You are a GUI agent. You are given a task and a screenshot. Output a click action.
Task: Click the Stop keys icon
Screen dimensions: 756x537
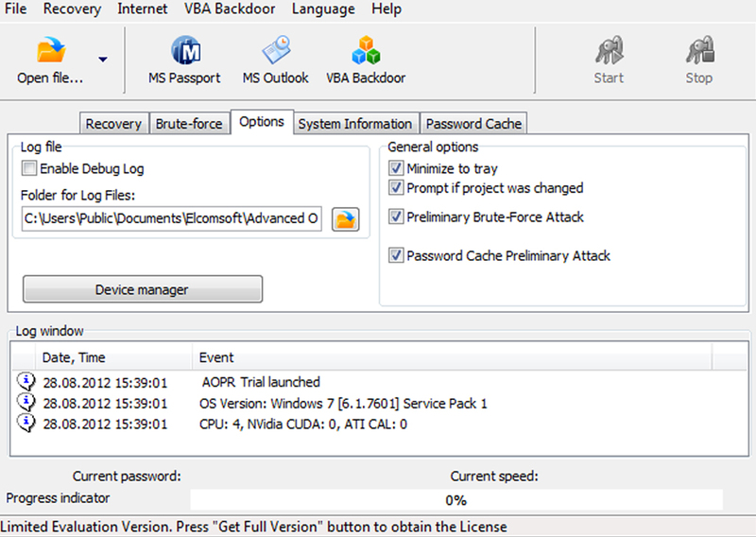click(x=699, y=50)
